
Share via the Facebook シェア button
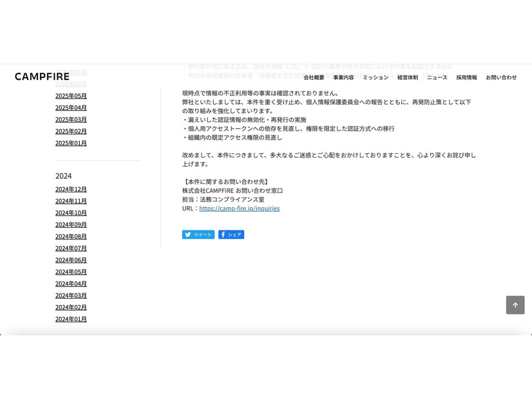click(231, 235)
